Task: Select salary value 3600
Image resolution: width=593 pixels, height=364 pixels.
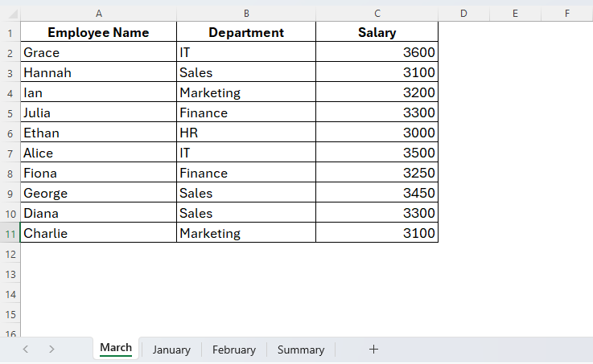Action: click(377, 52)
